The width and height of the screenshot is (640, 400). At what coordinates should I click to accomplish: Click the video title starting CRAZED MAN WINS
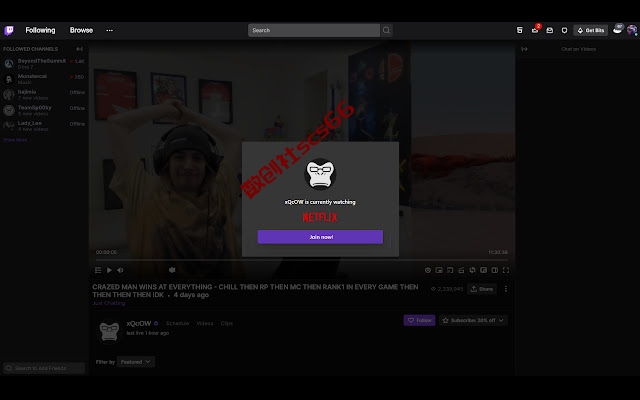[x=255, y=291]
